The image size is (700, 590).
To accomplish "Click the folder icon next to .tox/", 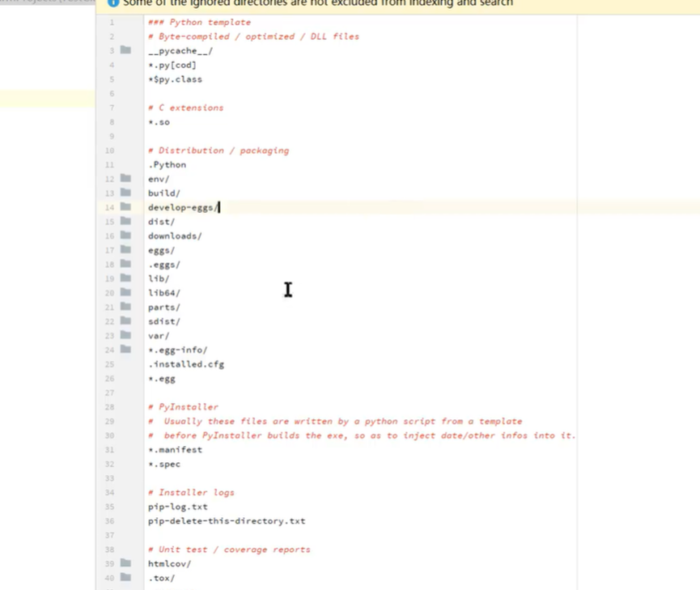I will [x=126, y=578].
